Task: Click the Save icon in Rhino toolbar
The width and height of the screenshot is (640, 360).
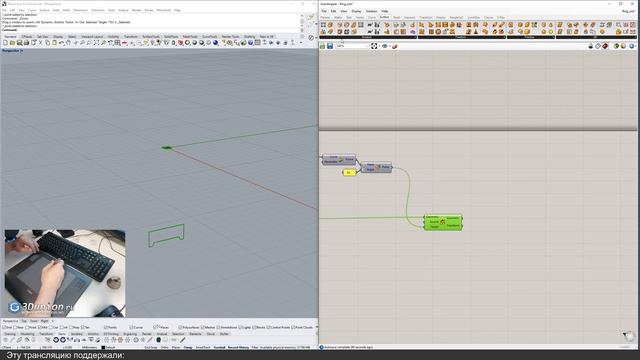Action: pyautogui.click(x=19, y=42)
